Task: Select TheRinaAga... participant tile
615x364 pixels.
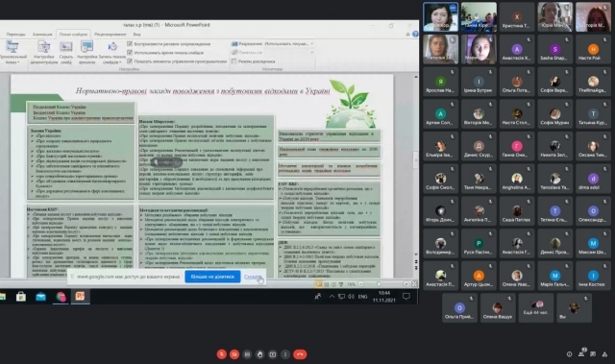Action: [593, 82]
